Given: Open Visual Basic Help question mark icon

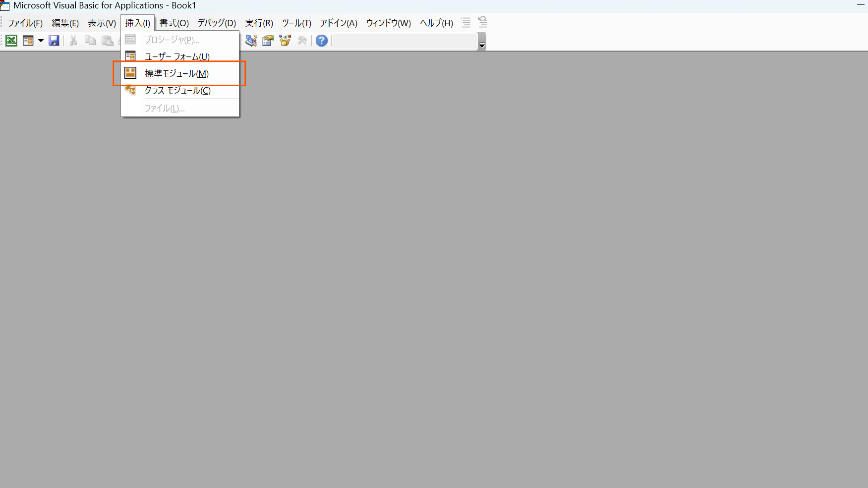Looking at the screenshot, I should coord(322,41).
